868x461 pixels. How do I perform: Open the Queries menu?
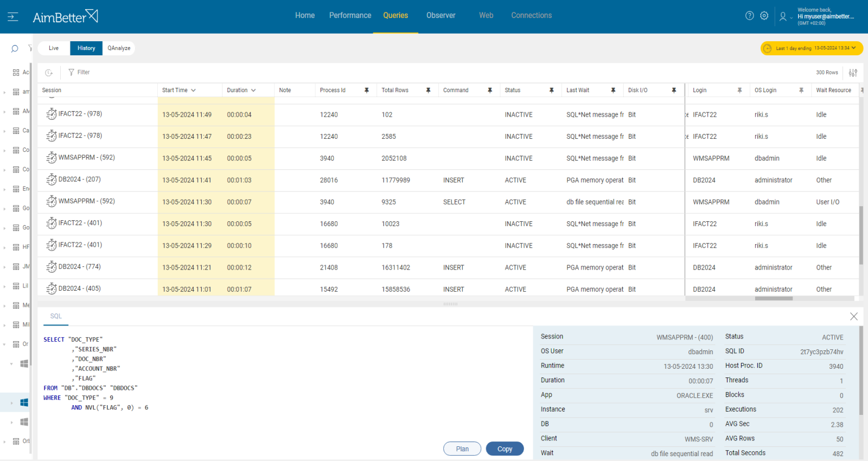395,16
